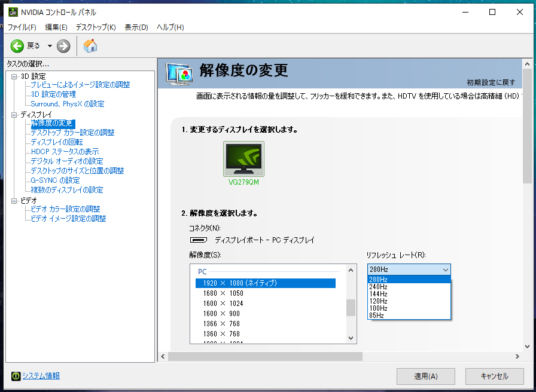Choose 280Hz in the refresh rate list

pyautogui.click(x=409, y=280)
